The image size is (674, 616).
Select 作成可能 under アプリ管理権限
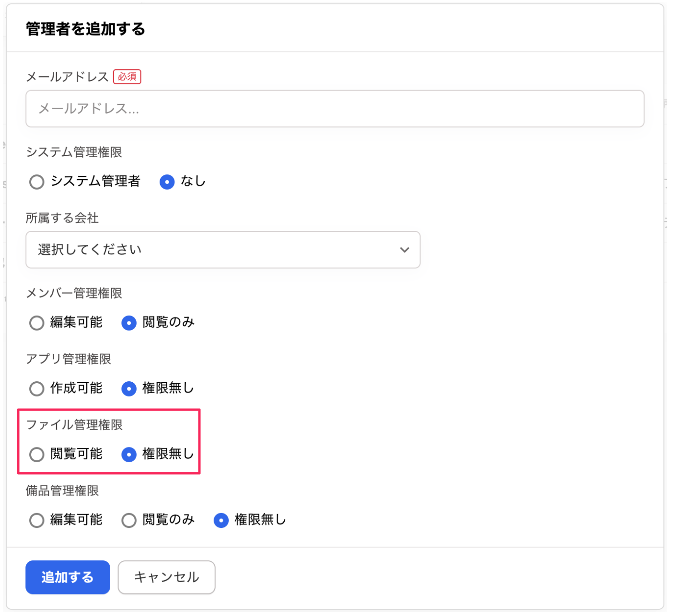[37, 388]
